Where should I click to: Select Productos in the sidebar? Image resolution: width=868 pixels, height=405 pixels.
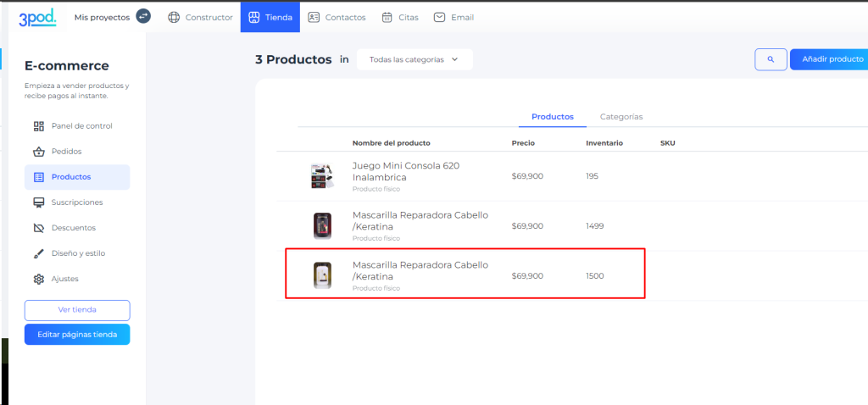(77, 177)
